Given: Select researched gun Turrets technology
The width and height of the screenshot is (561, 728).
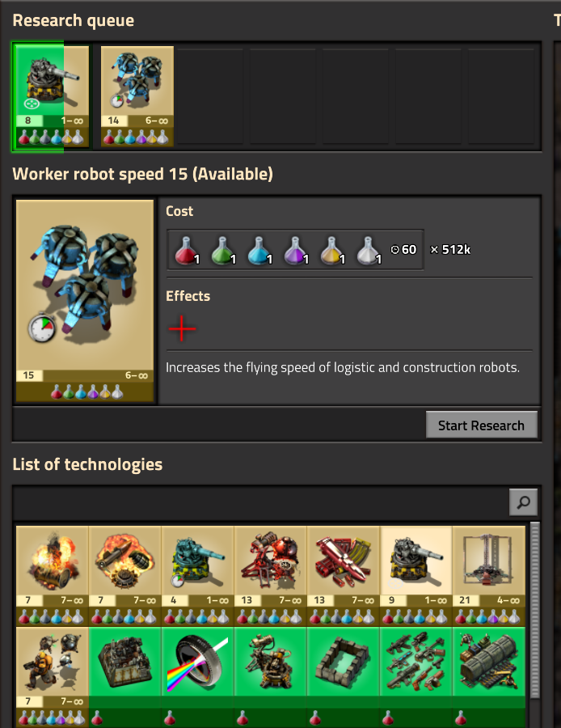Looking at the screenshot, I should tap(271, 677).
